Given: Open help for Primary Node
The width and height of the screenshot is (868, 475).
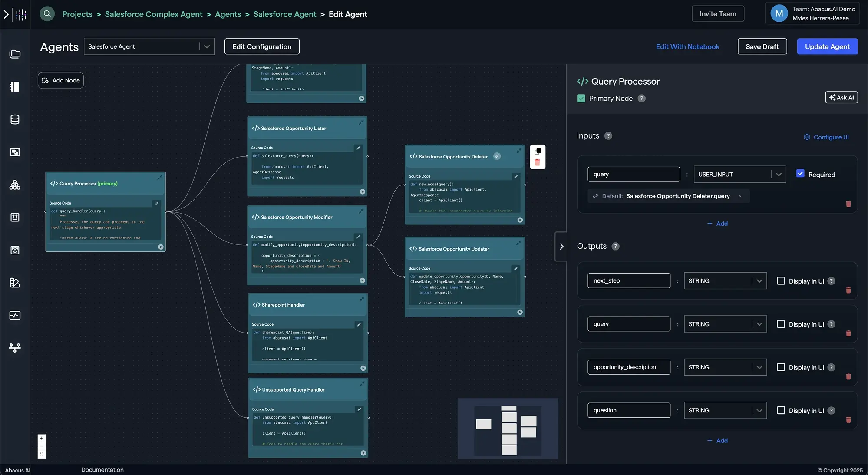Looking at the screenshot, I should pyautogui.click(x=641, y=99).
